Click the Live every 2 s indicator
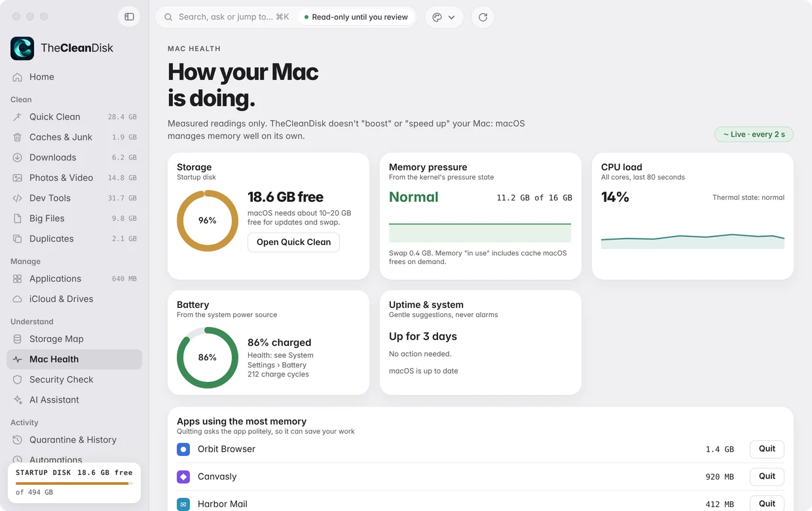Screen dimensions: 812x511 [x=754, y=134]
